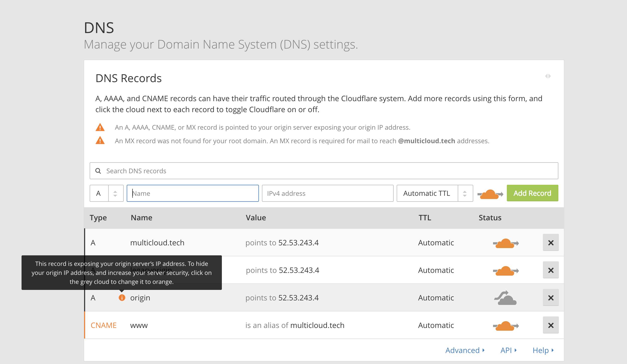Delete the origin A record
627x364 pixels.
pos(551,298)
